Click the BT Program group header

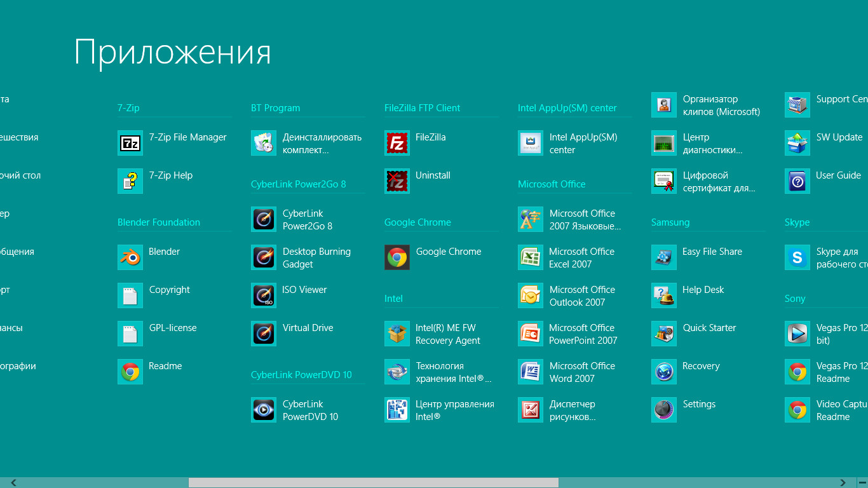click(x=275, y=108)
